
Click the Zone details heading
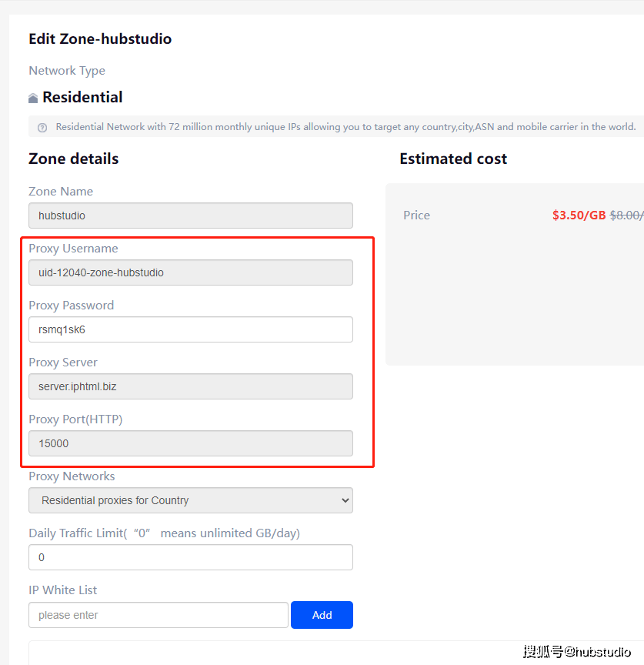pyautogui.click(x=74, y=159)
